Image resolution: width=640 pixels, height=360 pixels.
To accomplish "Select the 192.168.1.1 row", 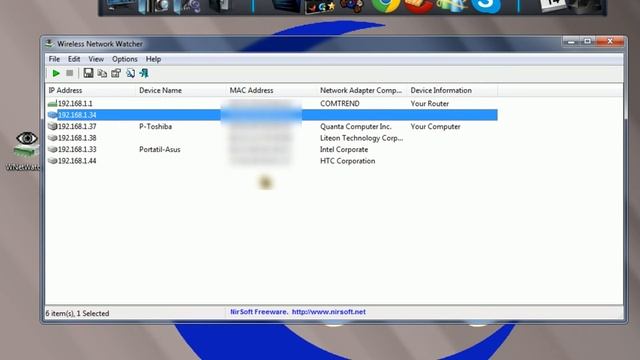I will (272, 104).
